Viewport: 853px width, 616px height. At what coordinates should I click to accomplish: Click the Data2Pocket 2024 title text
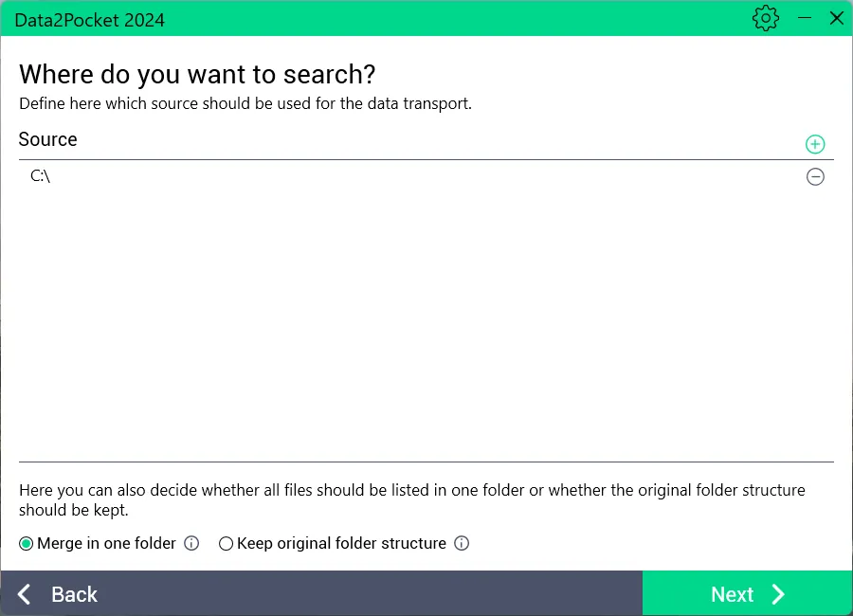pyautogui.click(x=90, y=20)
